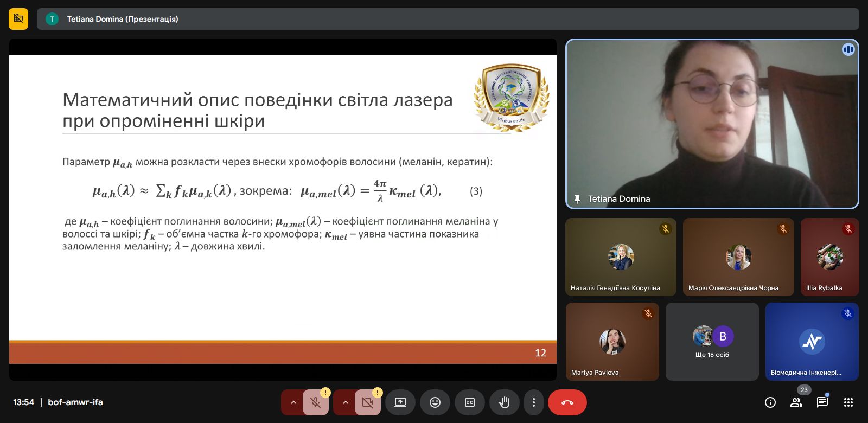
Task: Toggle the disabled camera button
Action: [367, 402]
